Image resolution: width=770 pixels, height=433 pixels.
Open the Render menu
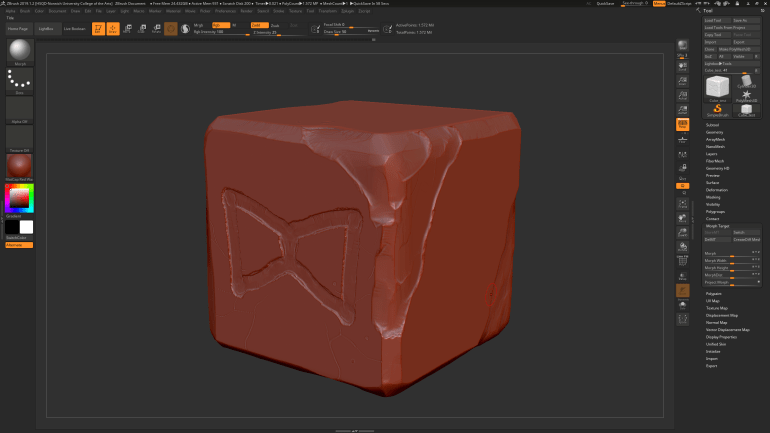(247, 11)
